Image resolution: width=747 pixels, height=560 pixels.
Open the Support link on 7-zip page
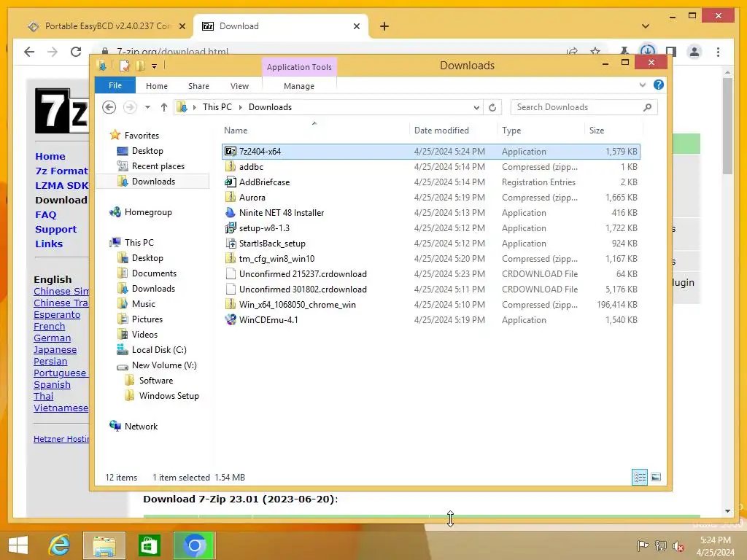click(55, 229)
